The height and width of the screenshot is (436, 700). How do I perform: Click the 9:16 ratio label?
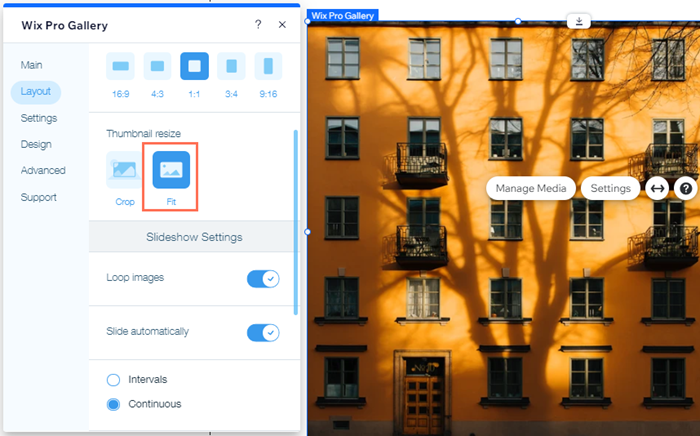268,94
